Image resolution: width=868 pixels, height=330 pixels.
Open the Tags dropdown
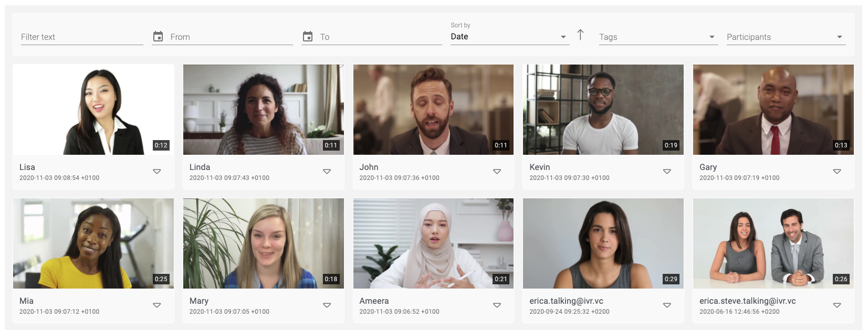click(x=658, y=37)
